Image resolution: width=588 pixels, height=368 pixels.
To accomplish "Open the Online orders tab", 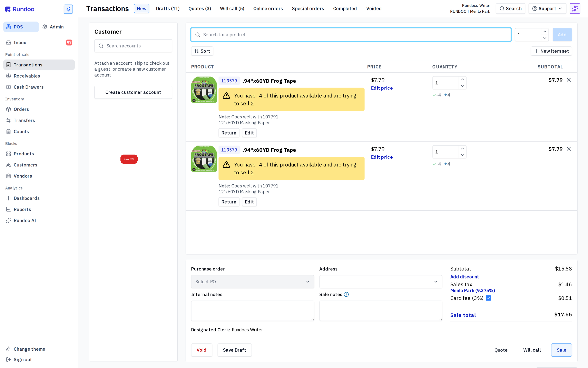I will (268, 9).
